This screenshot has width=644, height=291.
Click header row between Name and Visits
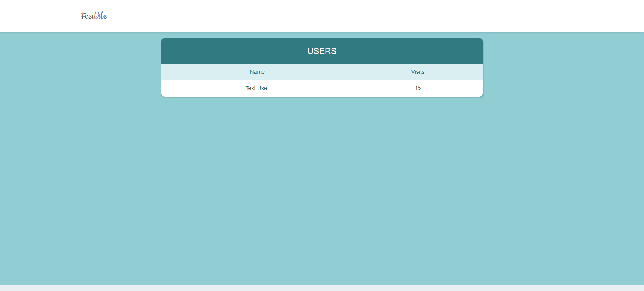click(338, 72)
